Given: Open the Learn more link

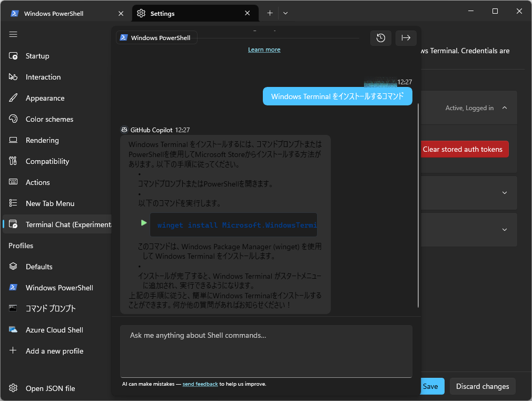Looking at the screenshot, I should (x=264, y=49).
